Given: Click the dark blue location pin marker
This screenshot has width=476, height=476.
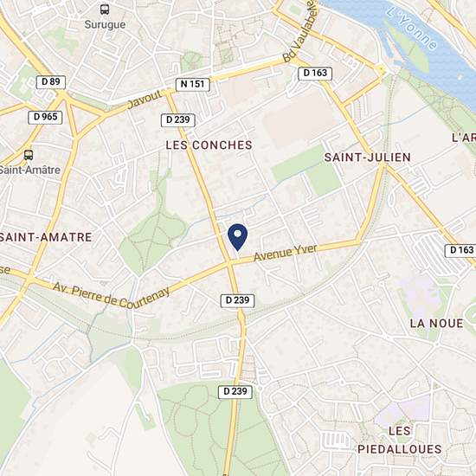Looking at the screenshot, I should (x=238, y=237).
